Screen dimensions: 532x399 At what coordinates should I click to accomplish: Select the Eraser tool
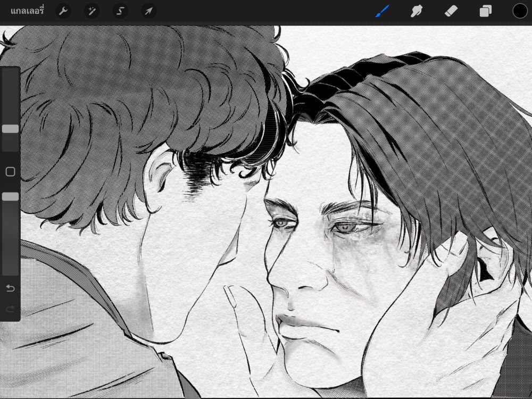[x=451, y=11]
